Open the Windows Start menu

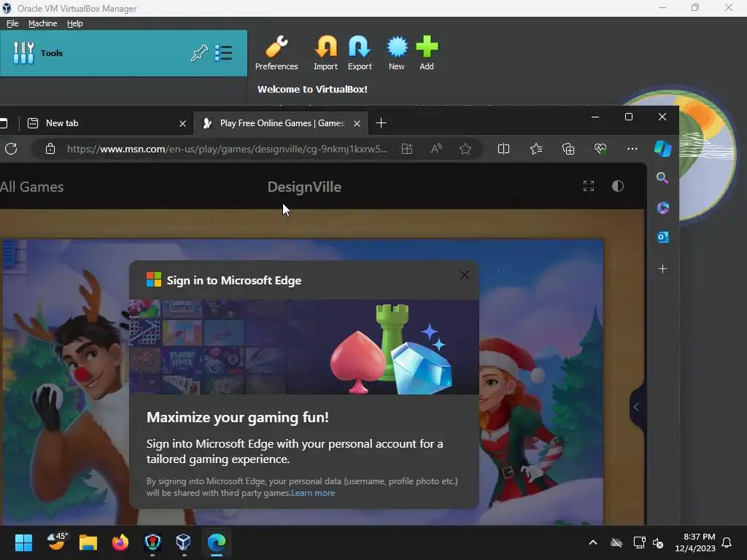pyautogui.click(x=23, y=542)
